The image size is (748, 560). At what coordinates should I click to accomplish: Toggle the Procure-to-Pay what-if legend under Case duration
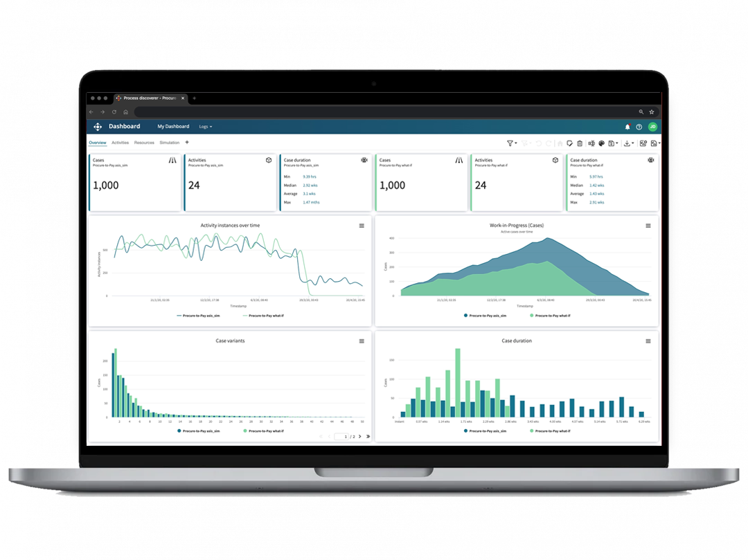pyautogui.click(x=554, y=430)
